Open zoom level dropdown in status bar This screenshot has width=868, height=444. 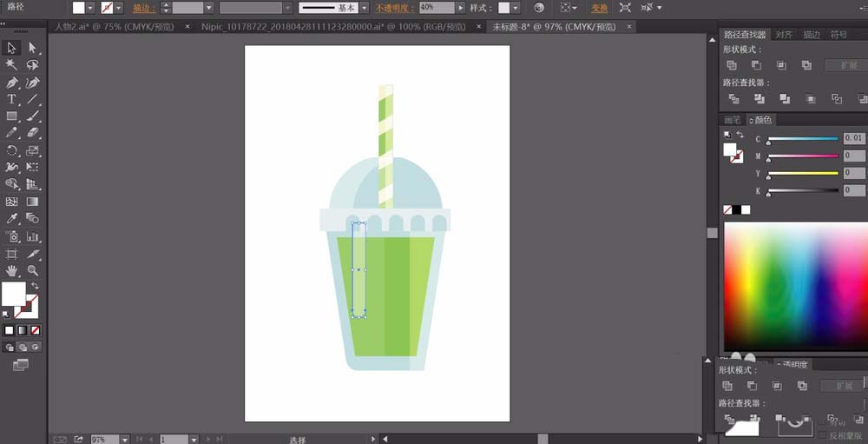pyautogui.click(x=124, y=439)
